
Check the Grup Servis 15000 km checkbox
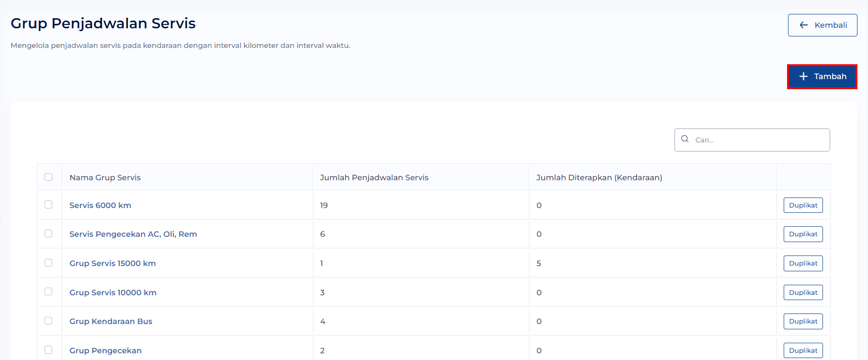pyautogui.click(x=48, y=263)
